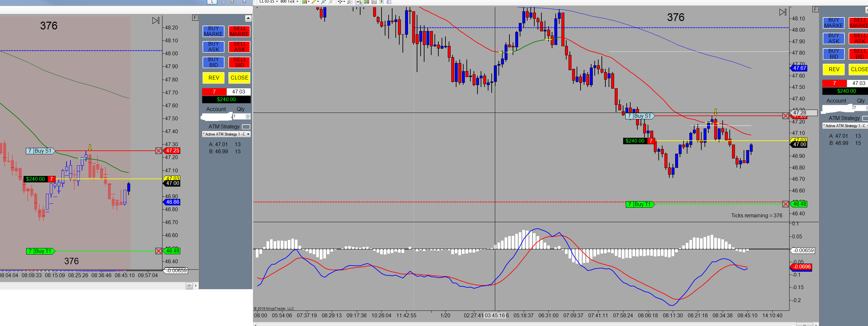This screenshot has width=868, height=326.
Task: Select the 7 Buy S1 label in left chart
Action: click(x=40, y=150)
